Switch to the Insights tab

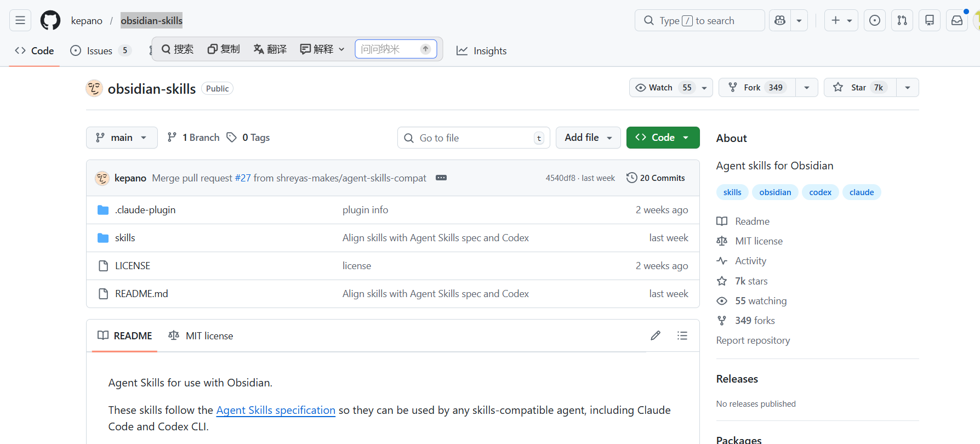pyautogui.click(x=482, y=50)
